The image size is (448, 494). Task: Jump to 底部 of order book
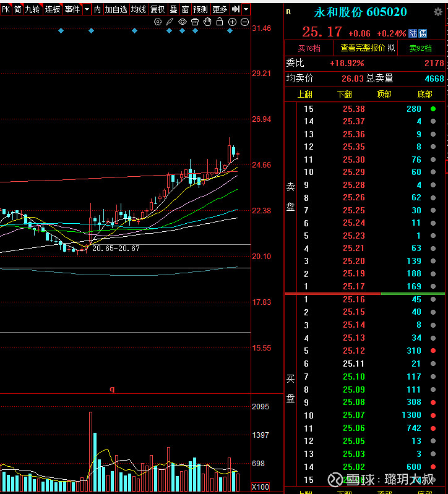424,94
